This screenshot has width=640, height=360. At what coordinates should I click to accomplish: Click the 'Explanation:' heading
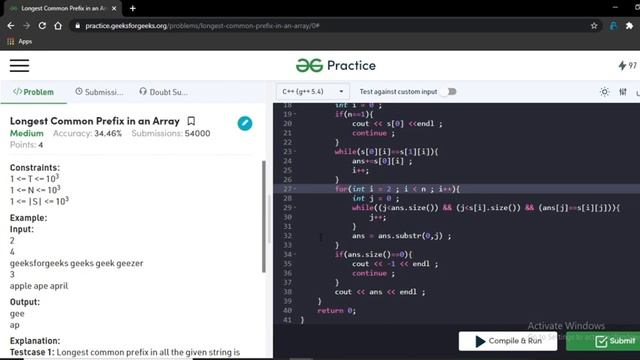point(35,341)
